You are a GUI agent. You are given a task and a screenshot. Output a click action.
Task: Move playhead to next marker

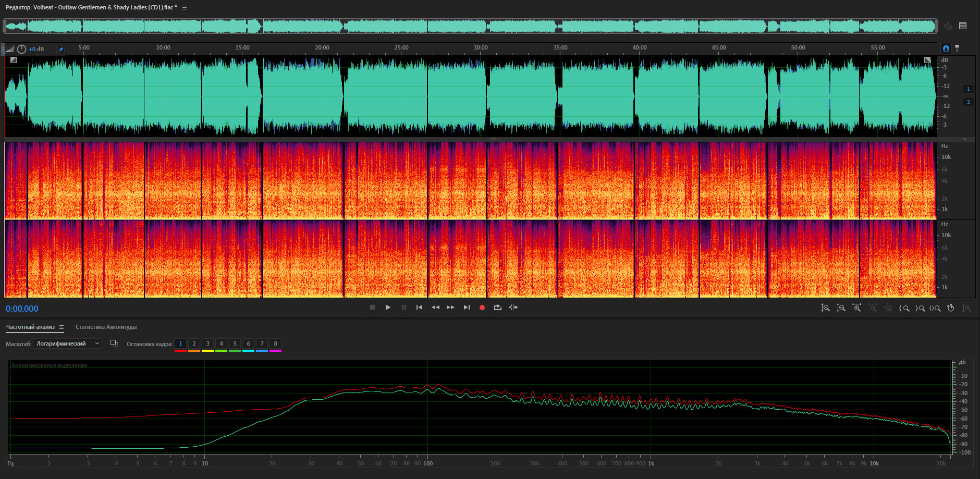pyautogui.click(x=467, y=308)
